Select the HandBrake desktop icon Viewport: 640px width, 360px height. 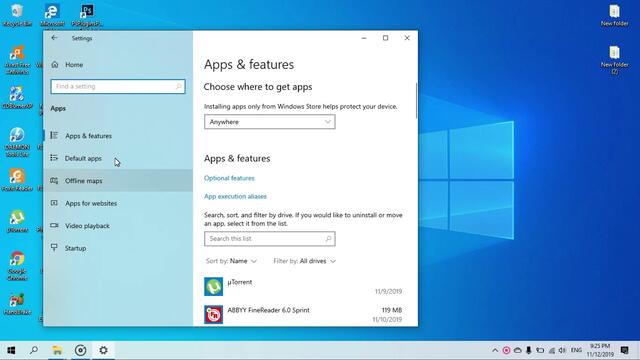[x=17, y=304]
